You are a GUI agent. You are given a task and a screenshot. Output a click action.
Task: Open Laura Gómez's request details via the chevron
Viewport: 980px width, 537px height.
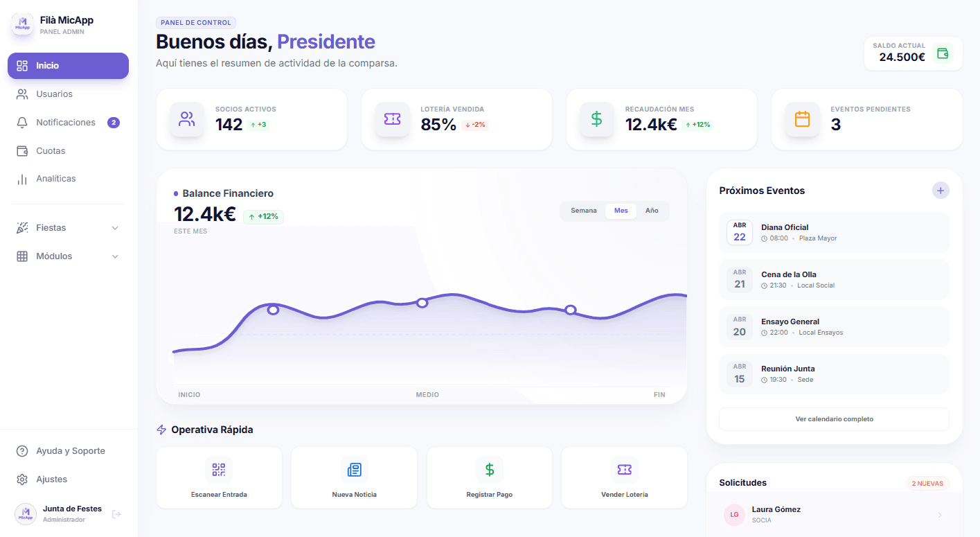pos(940,515)
